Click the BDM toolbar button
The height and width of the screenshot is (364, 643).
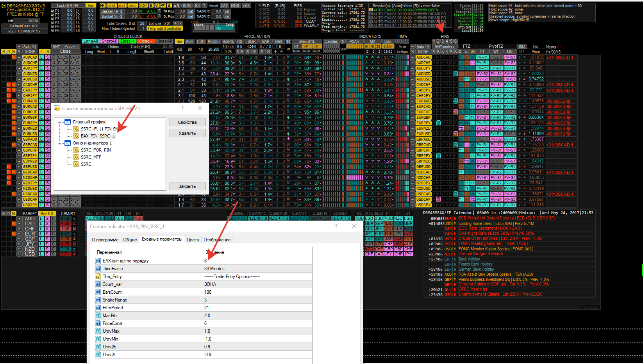(x=187, y=5)
